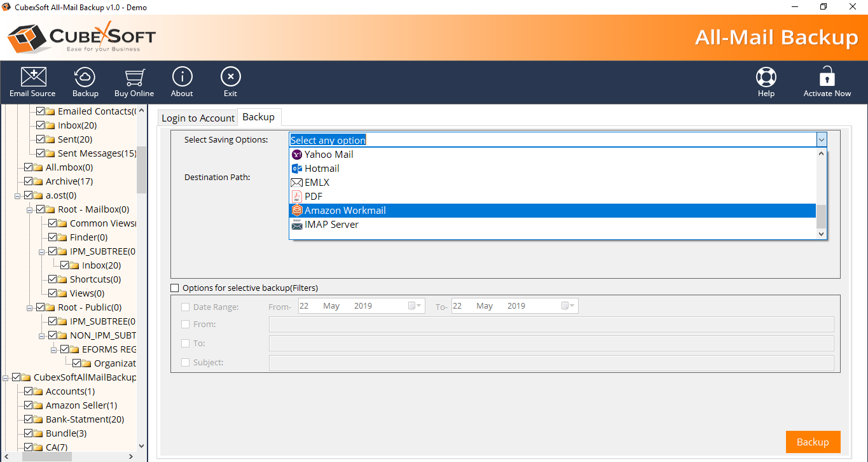Click the Inbox(20) folder icon under Emailed Contacts
The height and width of the screenshot is (462, 868).
50,125
